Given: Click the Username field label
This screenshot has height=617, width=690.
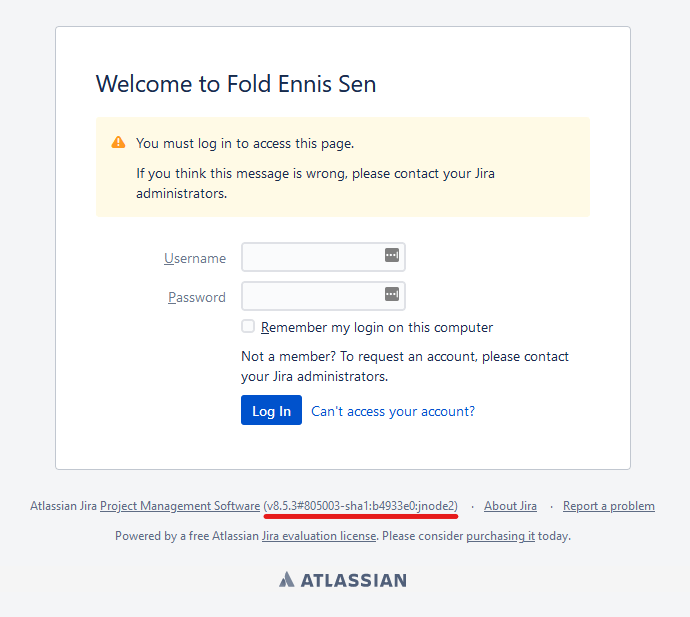Looking at the screenshot, I should pos(195,258).
